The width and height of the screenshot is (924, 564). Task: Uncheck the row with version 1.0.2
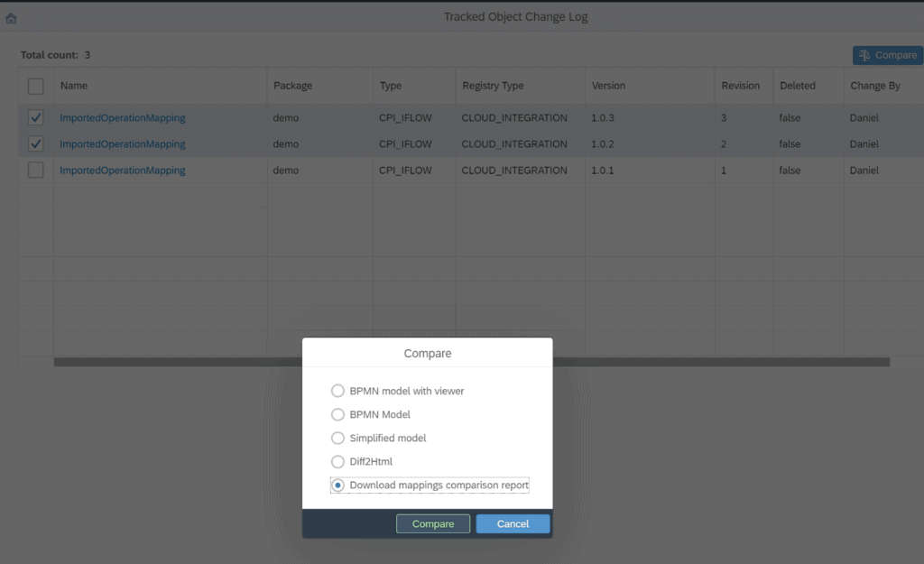[x=35, y=143]
